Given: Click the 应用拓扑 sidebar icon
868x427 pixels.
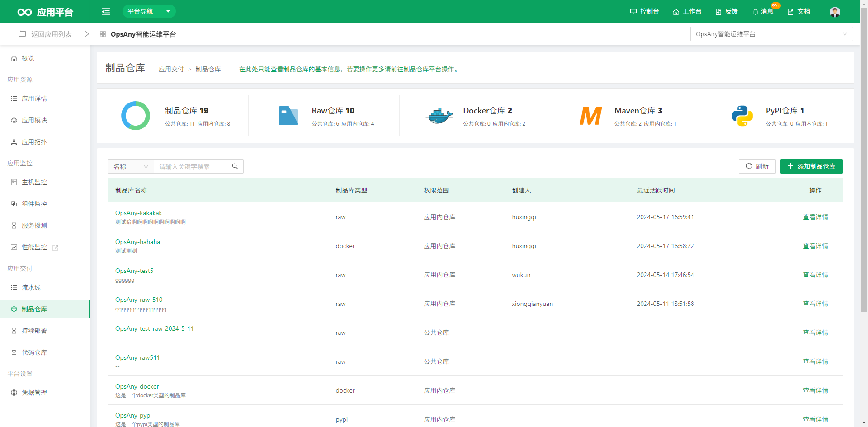Looking at the screenshot, I should (x=14, y=142).
